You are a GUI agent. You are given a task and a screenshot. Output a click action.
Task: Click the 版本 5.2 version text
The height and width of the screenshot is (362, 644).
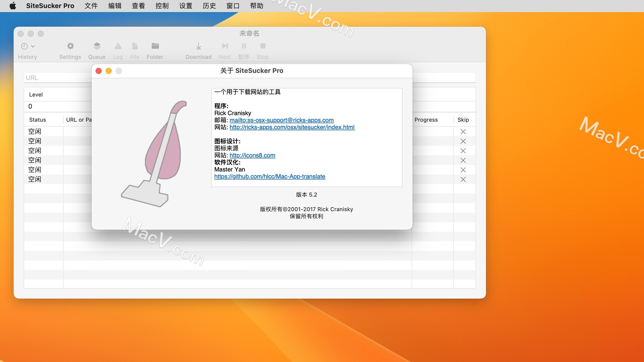(307, 194)
